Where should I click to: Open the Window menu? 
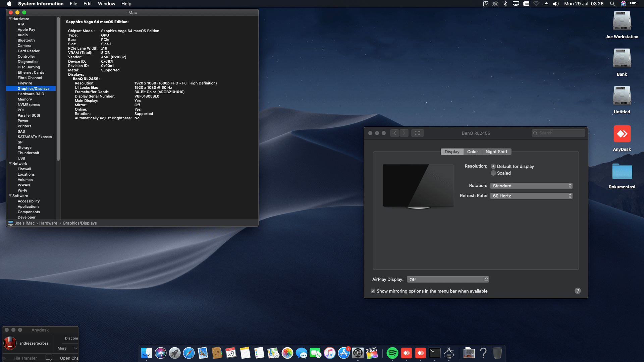click(x=106, y=4)
